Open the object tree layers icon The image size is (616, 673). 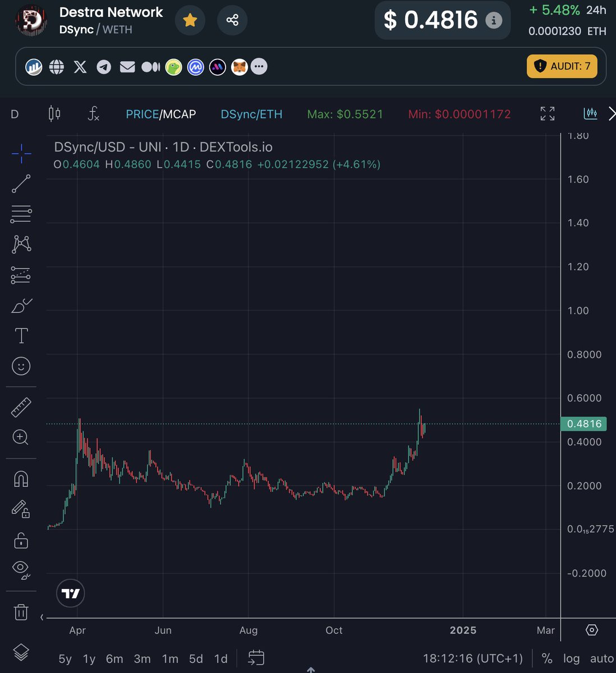tap(21, 652)
